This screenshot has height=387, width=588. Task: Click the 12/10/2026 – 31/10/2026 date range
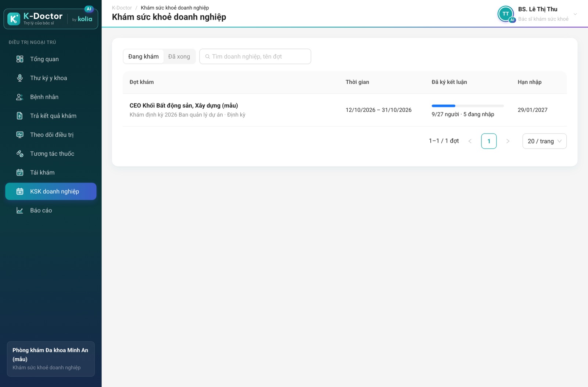point(379,110)
